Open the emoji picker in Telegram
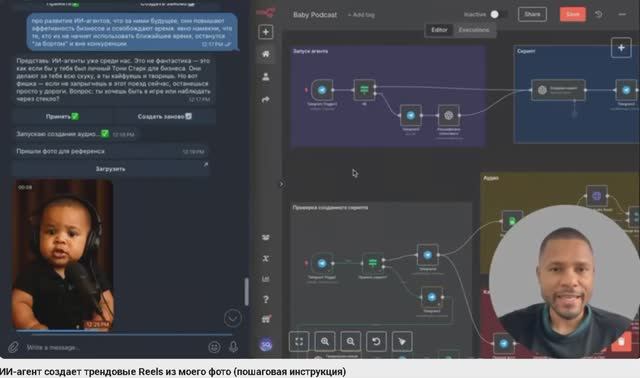The width and height of the screenshot is (640, 378). point(214,347)
